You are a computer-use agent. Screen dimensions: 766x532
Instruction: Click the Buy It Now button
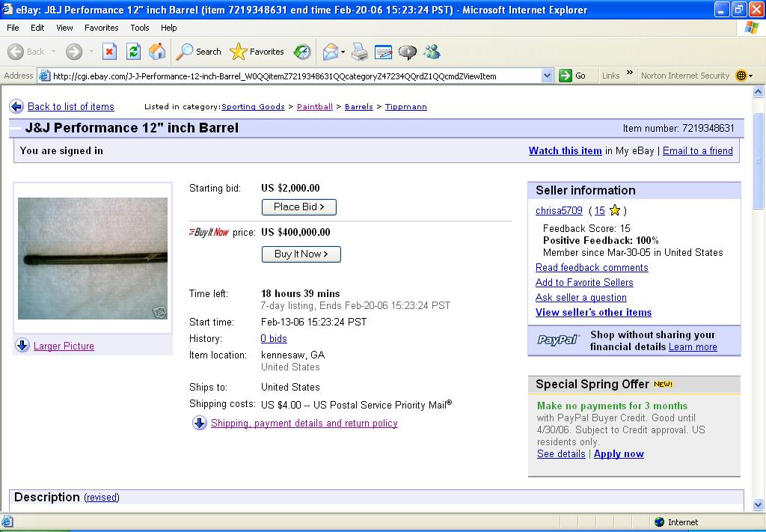301,254
